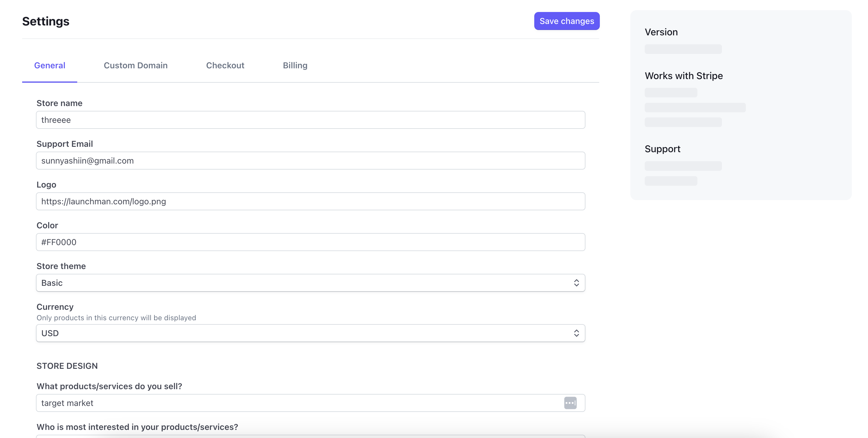Go to the Checkout tab
Image resolution: width=868 pixels, height=438 pixels.
(x=225, y=65)
